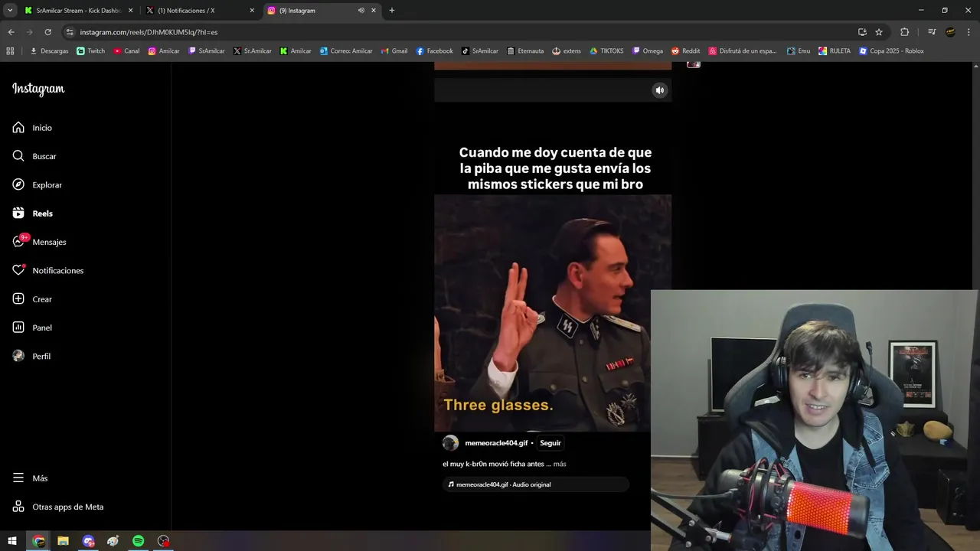Open Panel dashboard icon
This screenshot has height=551, width=980.
pos(18,328)
